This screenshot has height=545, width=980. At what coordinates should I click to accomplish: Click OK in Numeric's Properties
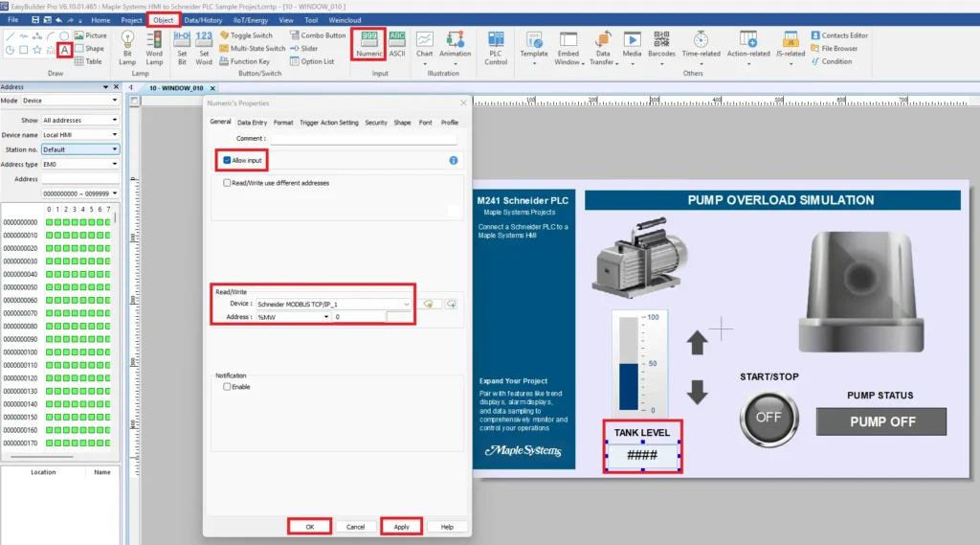pyautogui.click(x=310, y=527)
